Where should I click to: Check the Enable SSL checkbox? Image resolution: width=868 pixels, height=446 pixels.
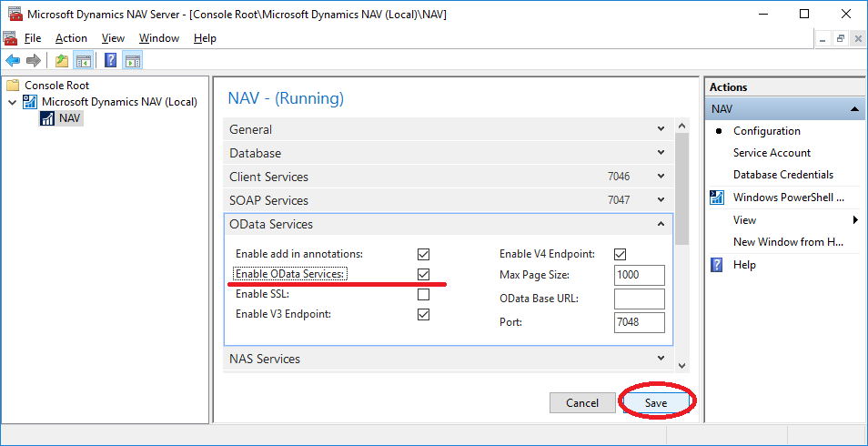[x=423, y=294]
